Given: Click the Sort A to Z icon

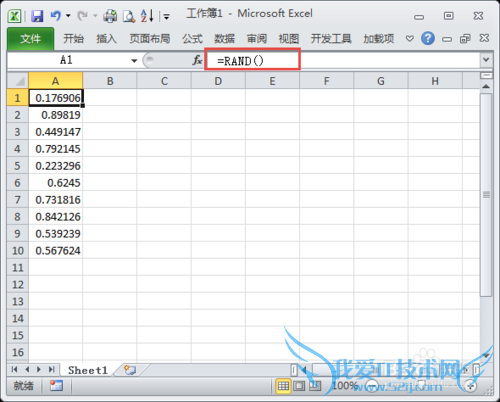Looking at the screenshot, I should 147,16.
